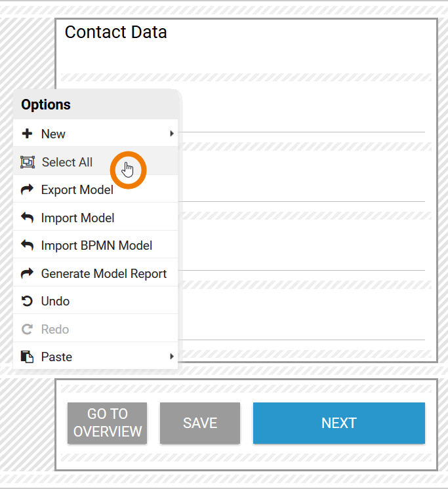Expand the New submenu arrow
The height and width of the screenshot is (489, 448).
point(172,134)
